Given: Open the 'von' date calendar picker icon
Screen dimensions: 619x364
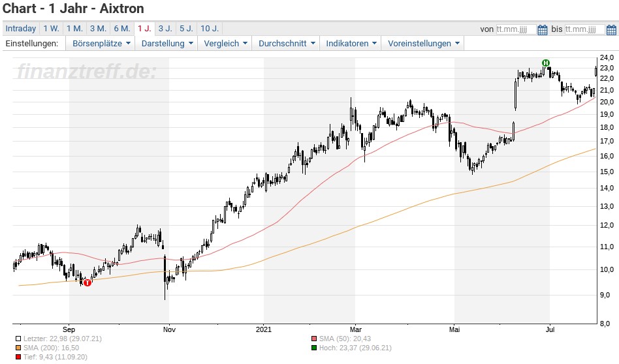Looking at the screenshot, I should 543,29.
